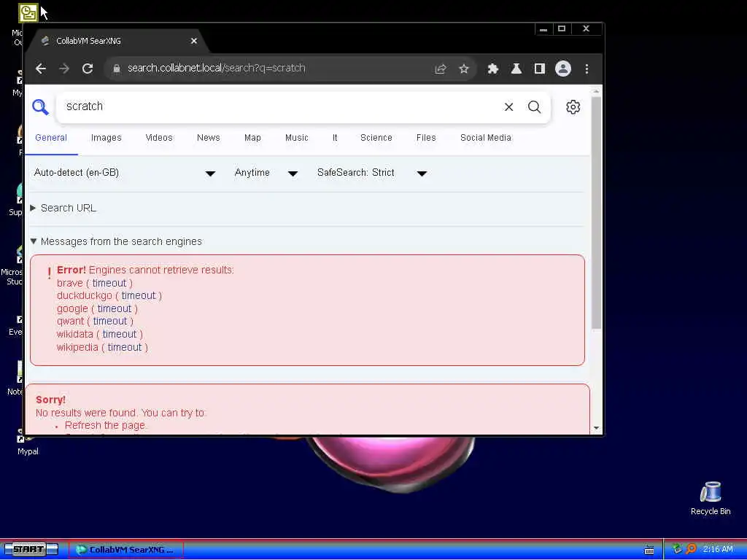The image size is (747, 560).
Task: Switch to the Science tab
Action: [x=376, y=138]
